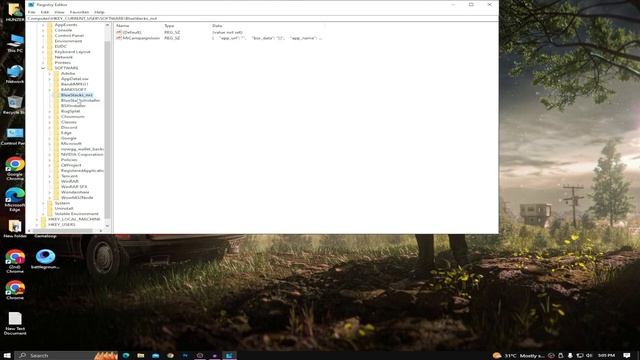This screenshot has height=360, width=640.
Task: Select the battlegrounds desktop shortcut
Action: pos(45,259)
